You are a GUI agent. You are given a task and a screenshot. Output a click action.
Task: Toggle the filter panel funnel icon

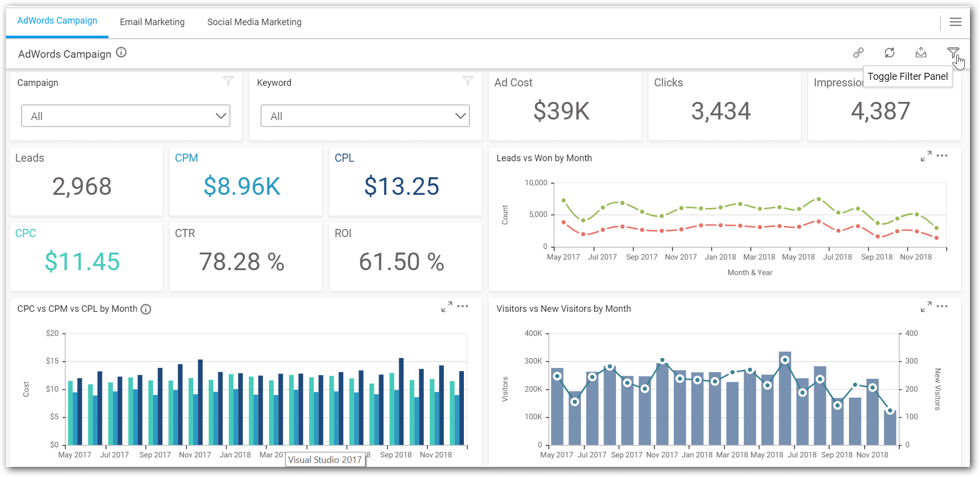tap(952, 53)
